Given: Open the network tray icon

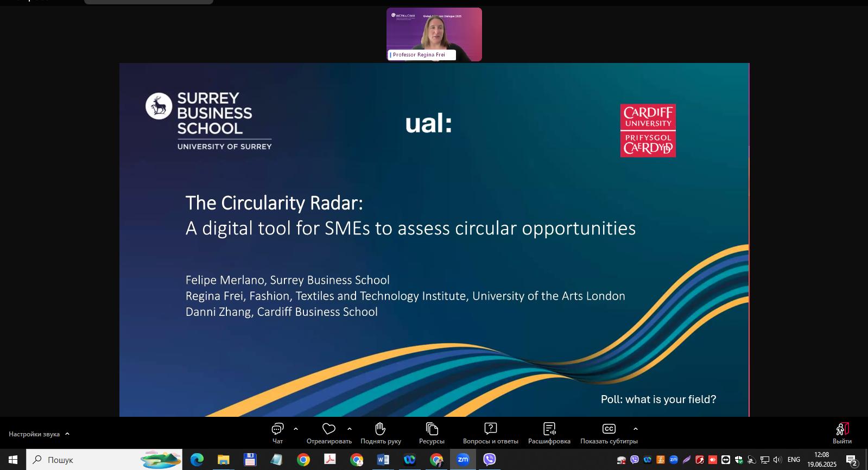Looking at the screenshot, I should (x=765, y=460).
